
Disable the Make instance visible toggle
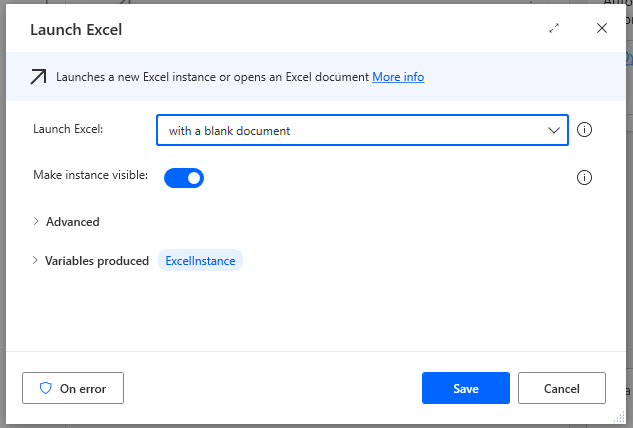184,178
